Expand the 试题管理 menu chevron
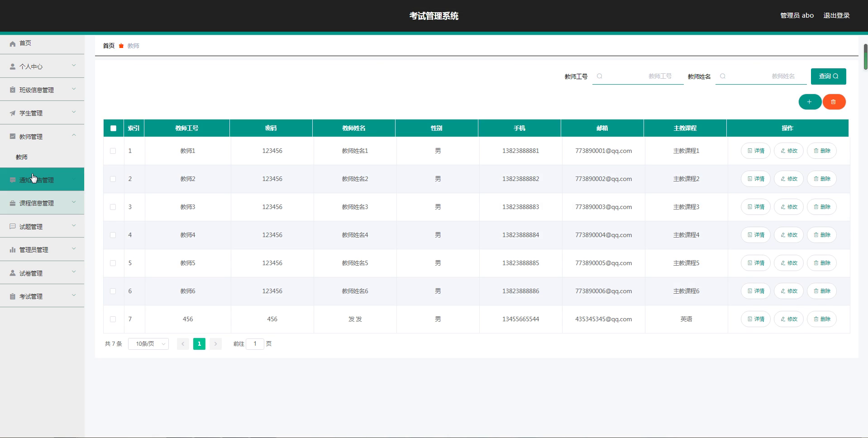 (x=74, y=226)
